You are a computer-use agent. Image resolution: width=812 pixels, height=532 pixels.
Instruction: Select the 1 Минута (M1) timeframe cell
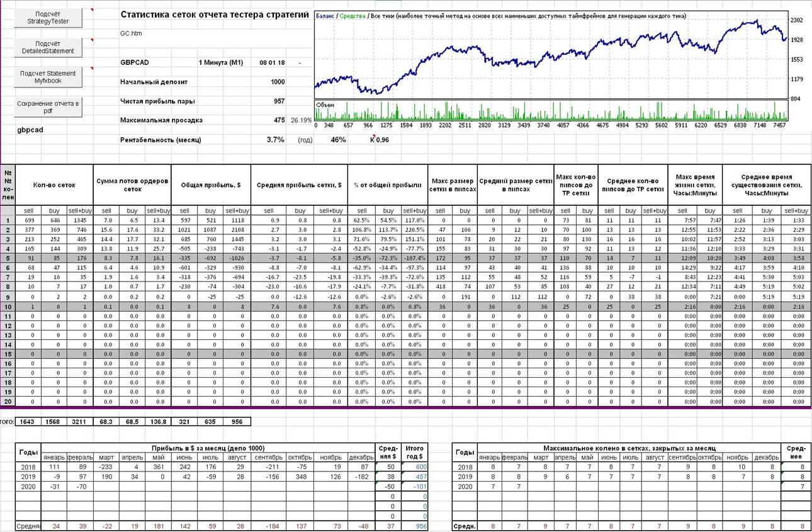[x=220, y=63]
